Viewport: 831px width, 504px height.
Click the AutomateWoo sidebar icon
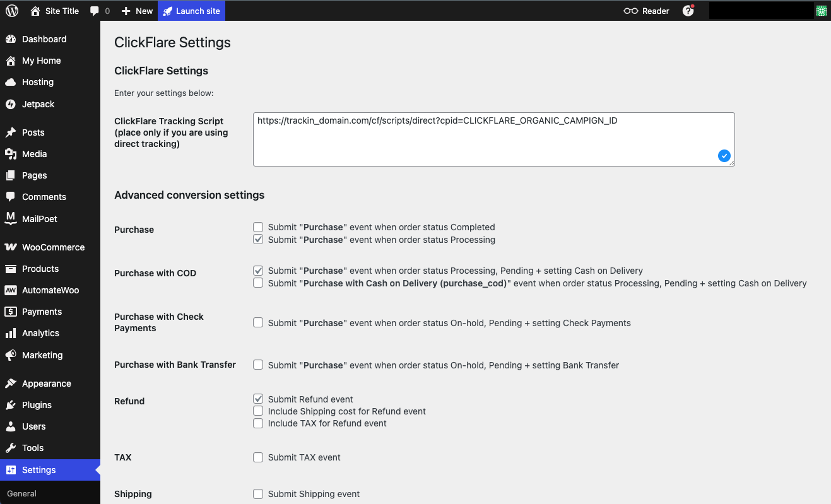pos(11,290)
